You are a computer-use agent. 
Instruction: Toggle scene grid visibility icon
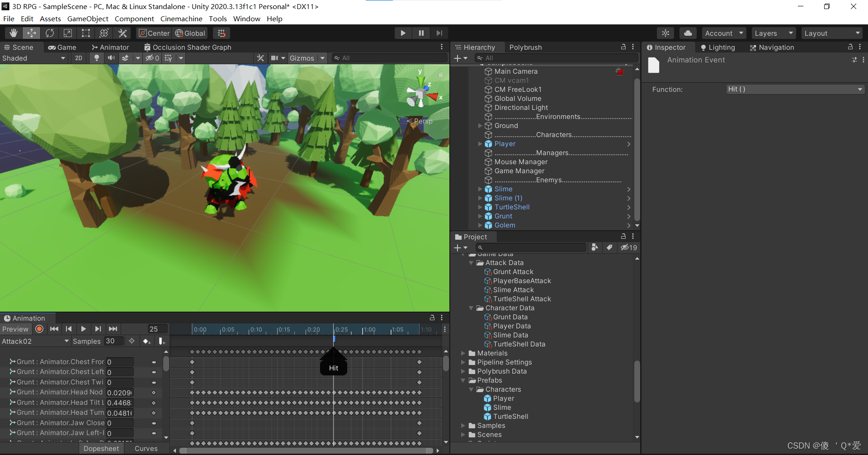[x=168, y=58]
